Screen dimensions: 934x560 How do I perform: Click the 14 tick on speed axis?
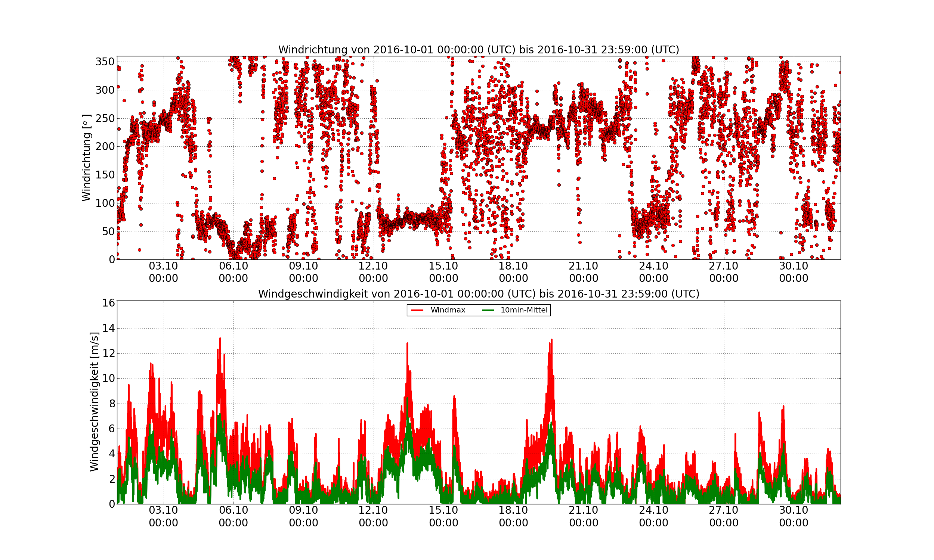pos(108,328)
